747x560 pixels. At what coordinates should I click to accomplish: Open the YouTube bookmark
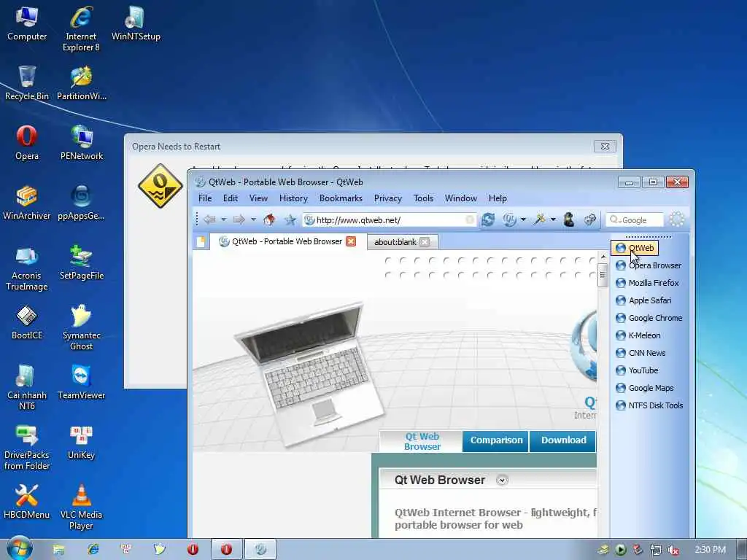pyautogui.click(x=637, y=370)
